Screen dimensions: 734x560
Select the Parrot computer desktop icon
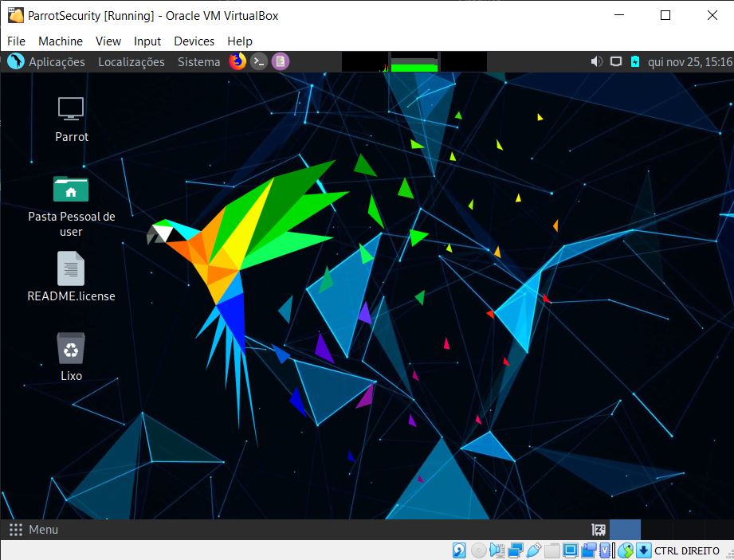[71, 119]
